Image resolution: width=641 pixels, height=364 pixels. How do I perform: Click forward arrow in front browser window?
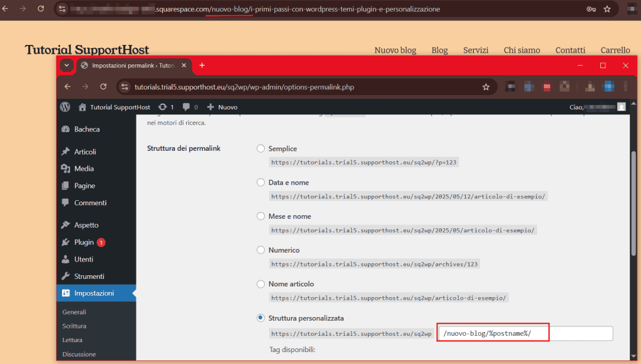85,86
